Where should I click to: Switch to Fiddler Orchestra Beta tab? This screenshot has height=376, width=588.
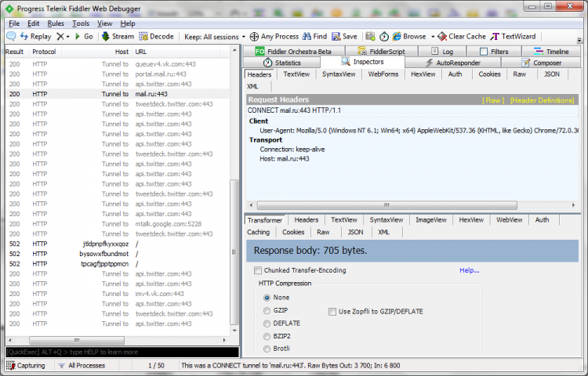(293, 51)
